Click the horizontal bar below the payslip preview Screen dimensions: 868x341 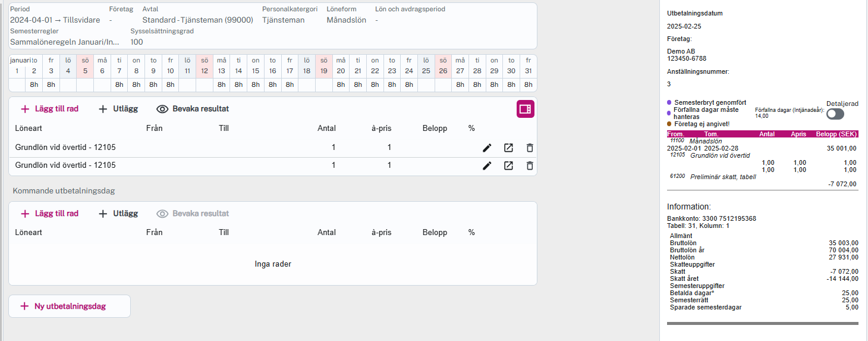762,324
